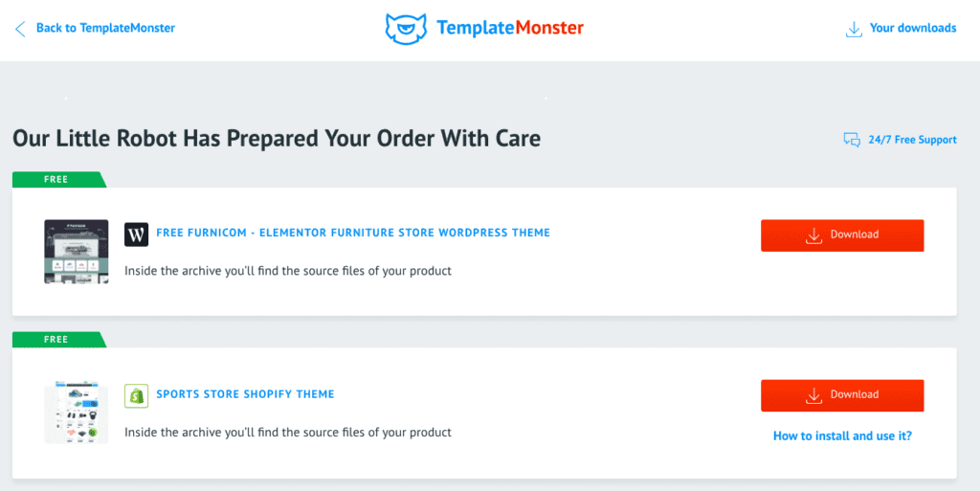980x491 pixels.
Task: Click the WordPress logo icon beside Furnicom
Action: (136, 234)
